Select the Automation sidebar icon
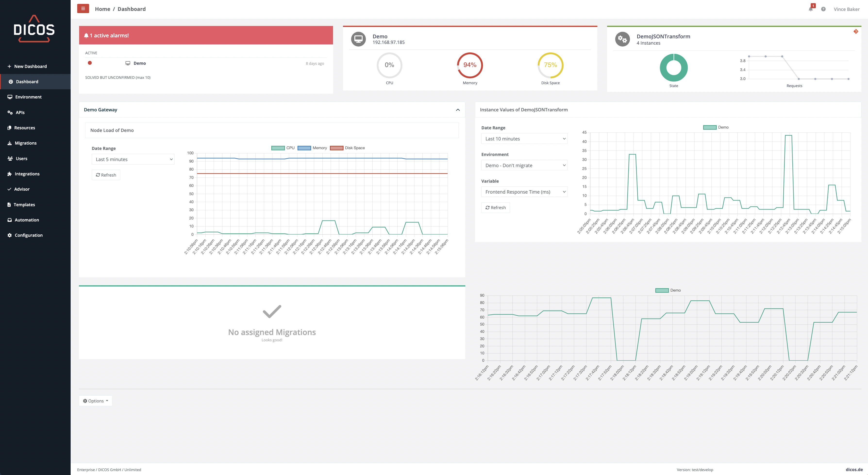 click(10, 220)
